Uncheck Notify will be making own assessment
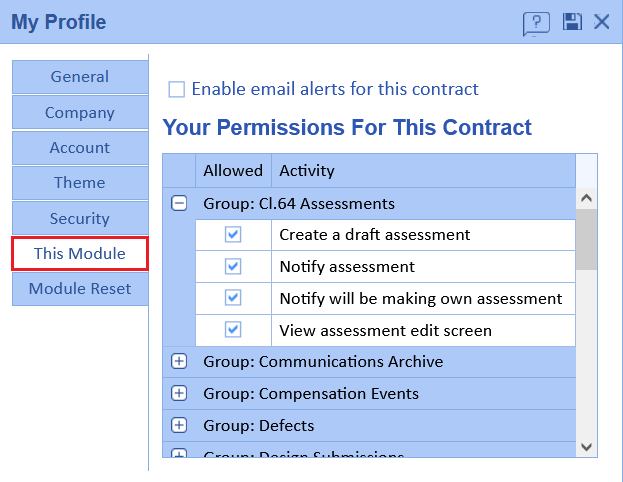The height and width of the screenshot is (482, 623). tap(233, 298)
